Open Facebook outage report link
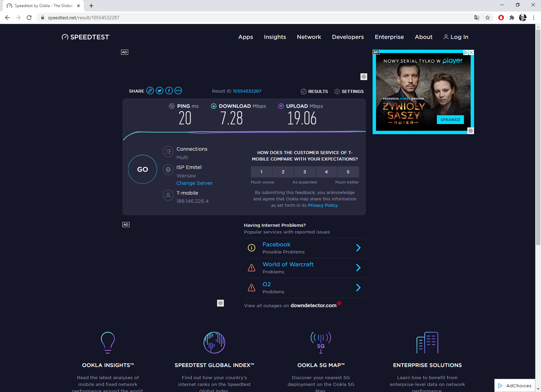Viewport: 541px width, 392px height. (x=277, y=245)
